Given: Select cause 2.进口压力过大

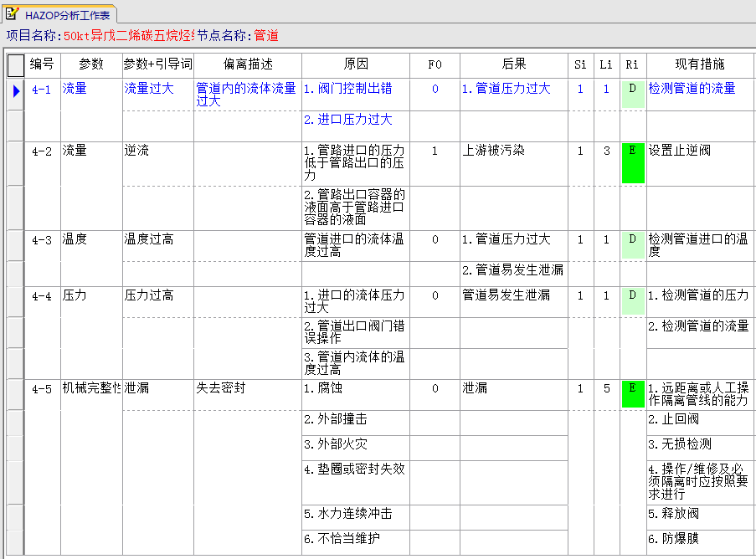Looking at the screenshot, I should click(356, 126).
